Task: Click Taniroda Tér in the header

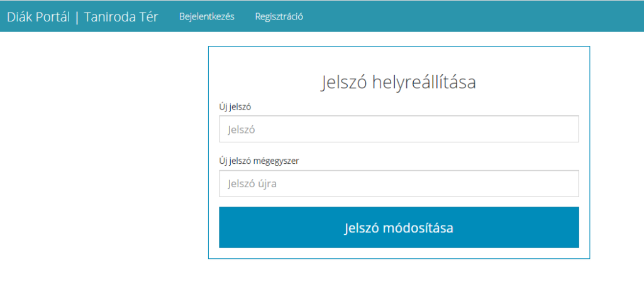Action: pyautogui.click(x=121, y=17)
